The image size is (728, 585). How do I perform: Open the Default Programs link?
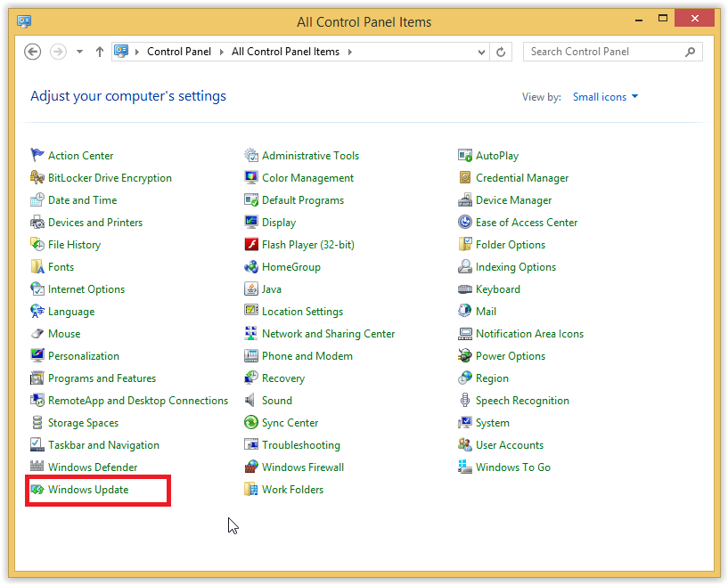click(303, 200)
